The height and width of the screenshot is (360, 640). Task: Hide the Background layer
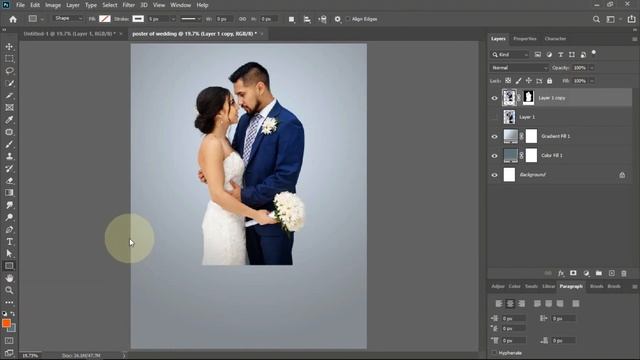(494, 175)
